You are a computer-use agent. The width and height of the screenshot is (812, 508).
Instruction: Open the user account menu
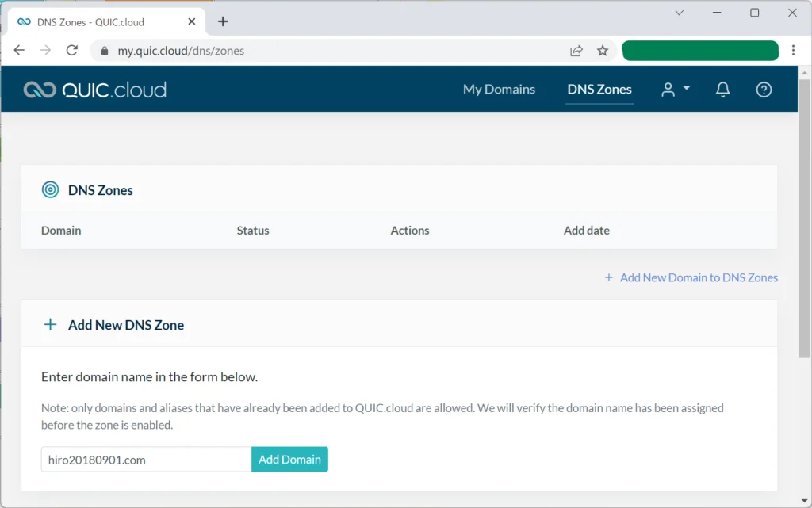676,90
